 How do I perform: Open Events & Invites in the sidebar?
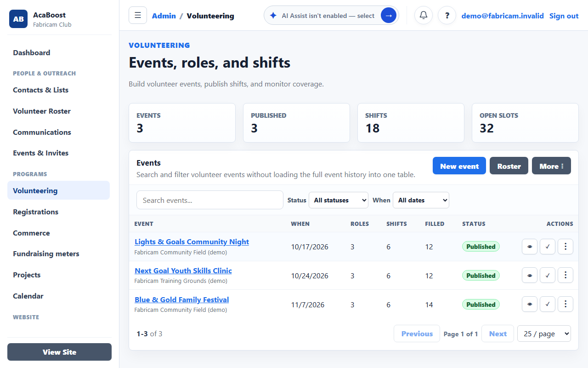coord(58,153)
